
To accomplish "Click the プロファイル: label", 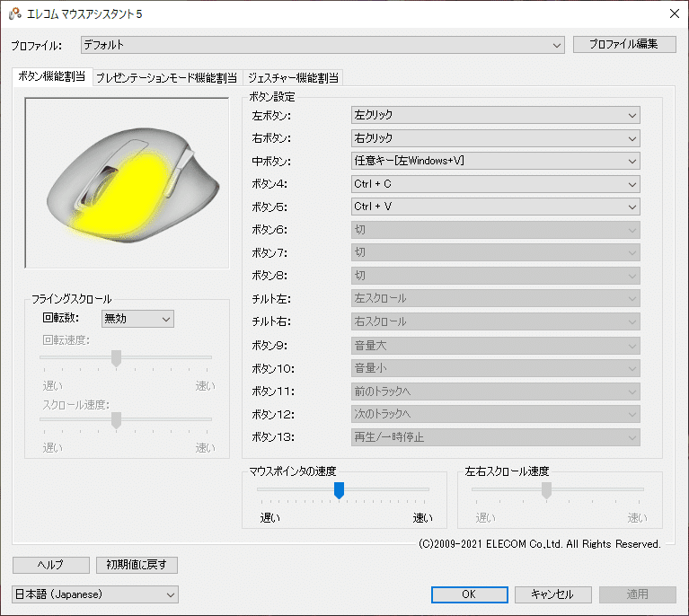I will 37,46.
